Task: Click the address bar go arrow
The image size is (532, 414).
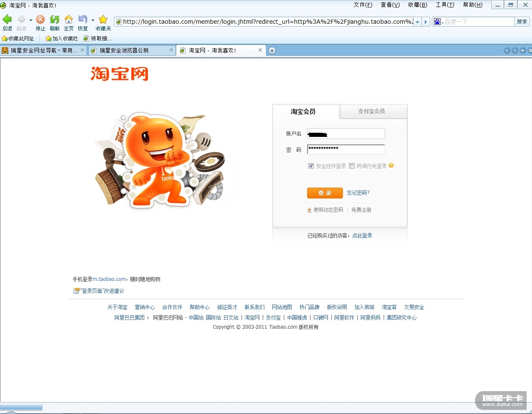Action: (426, 22)
